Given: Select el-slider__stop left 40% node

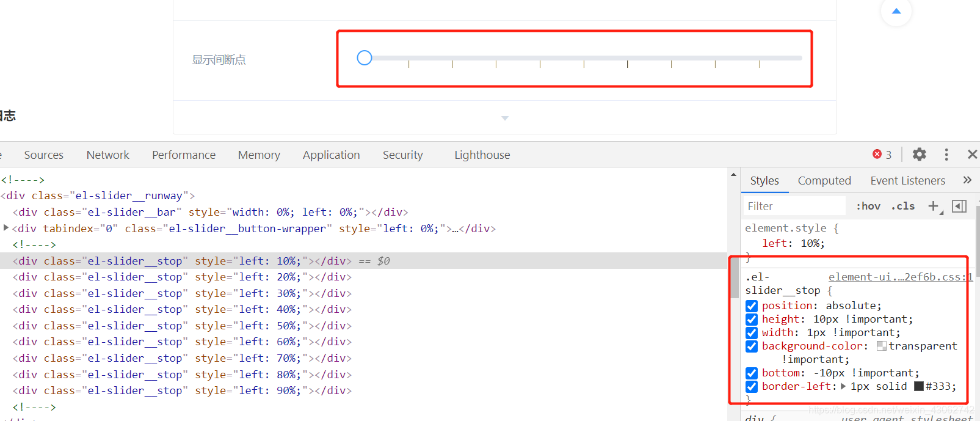Looking at the screenshot, I should coord(182,309).
